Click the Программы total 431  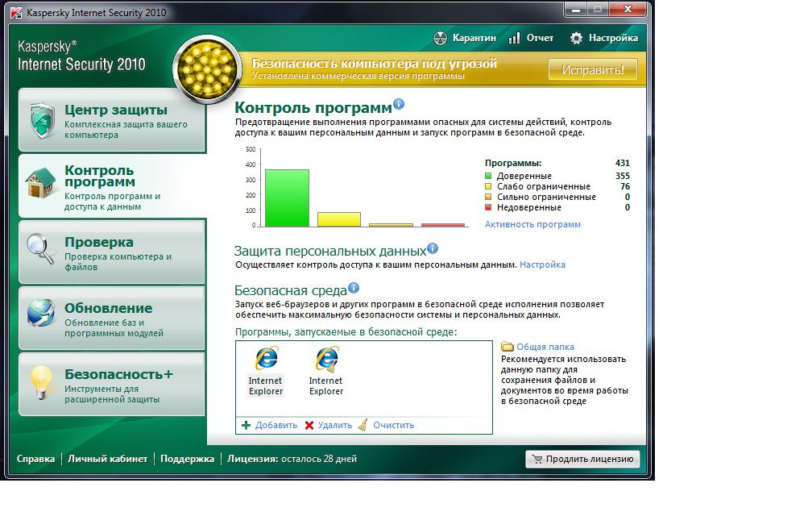pyautogui.click(x=623, y=163)
